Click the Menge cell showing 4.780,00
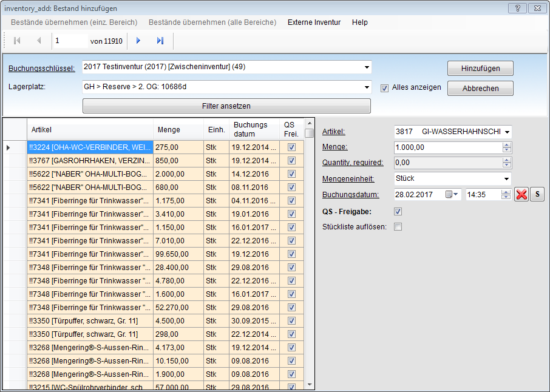Screen dimensions: 550x392 pos(178,280)
